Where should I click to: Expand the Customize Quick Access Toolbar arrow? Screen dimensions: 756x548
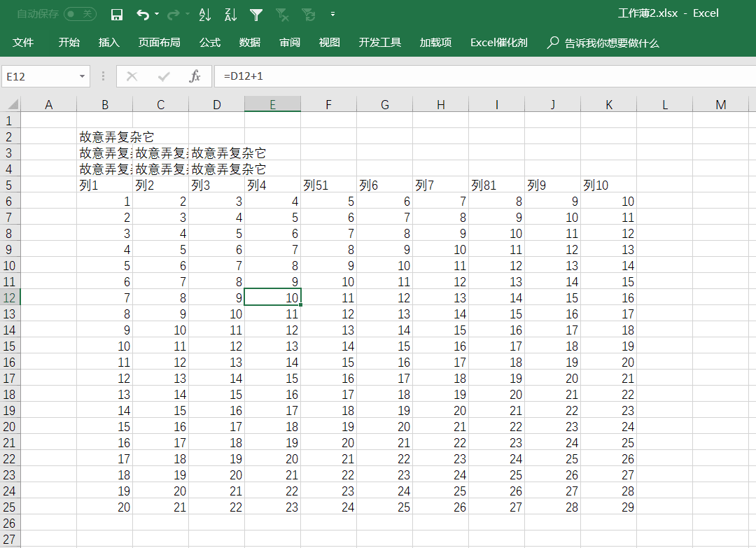pyautogui.click(x=332, y=15)
